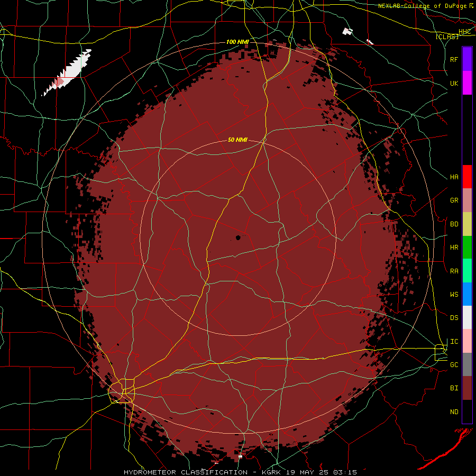Click the BI legend label
Image resolution: width=476 pixels, height=476 pixels.
(454, 388)
